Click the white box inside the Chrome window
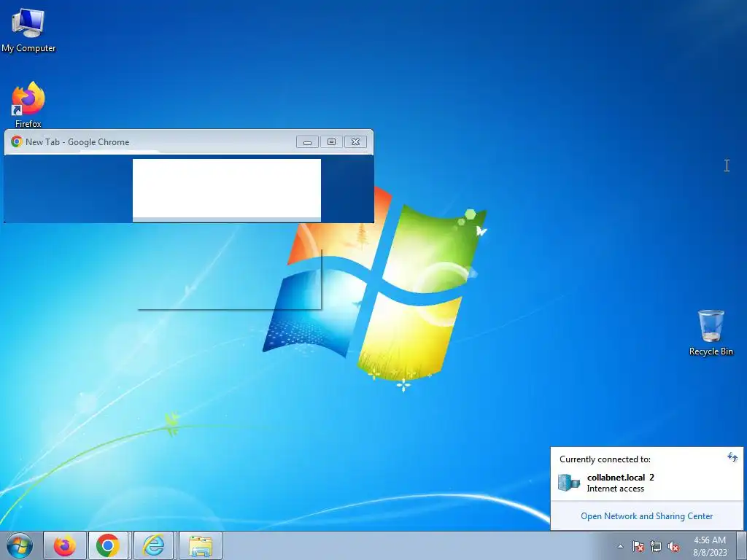 pyautogui.click(x=227, y=189)
